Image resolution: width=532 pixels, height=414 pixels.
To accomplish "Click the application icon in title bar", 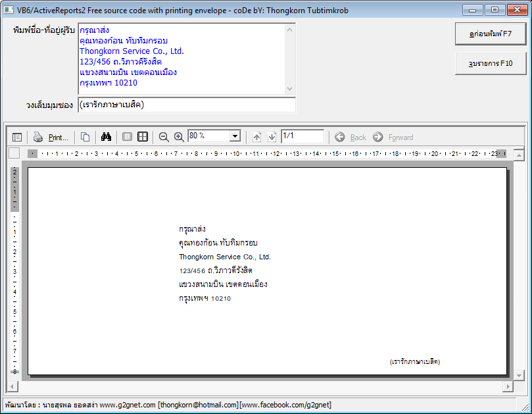I will pos(9,10).
